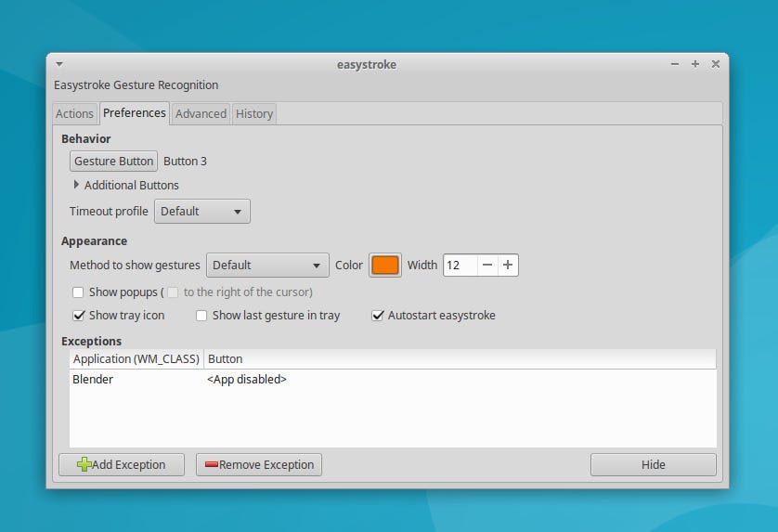The image size is (778, 532).
Task: Sort by Application (WM_CLASS) column header
Action: 136,358
